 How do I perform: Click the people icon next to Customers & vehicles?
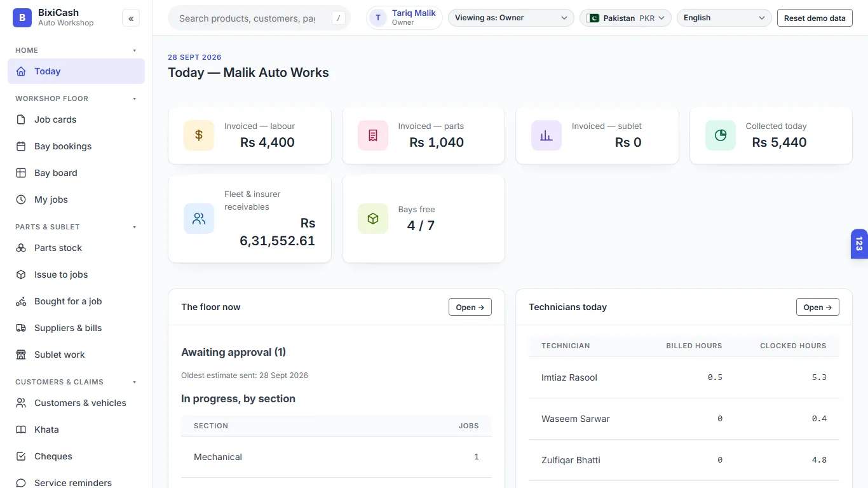coord(21,403)
